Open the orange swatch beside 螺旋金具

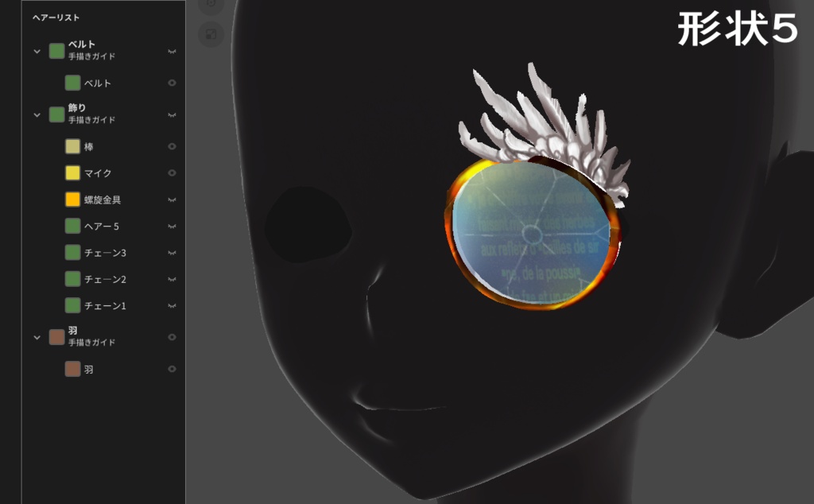tap(72, 200)
